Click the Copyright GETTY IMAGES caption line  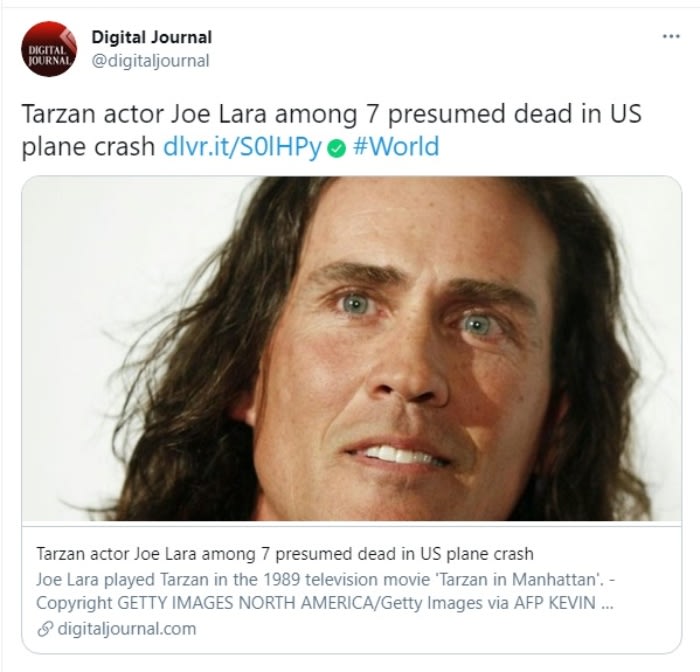325,603
